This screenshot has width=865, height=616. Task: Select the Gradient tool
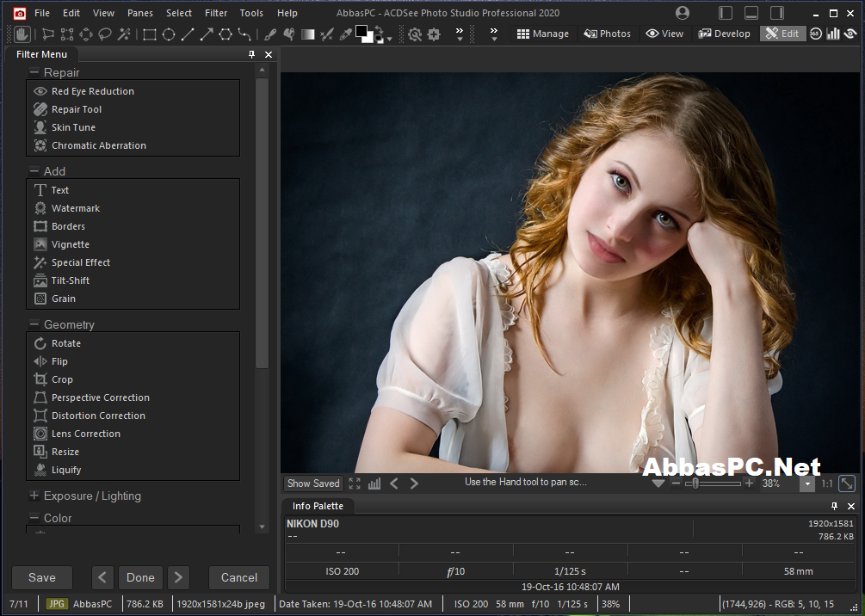(308, 34)
